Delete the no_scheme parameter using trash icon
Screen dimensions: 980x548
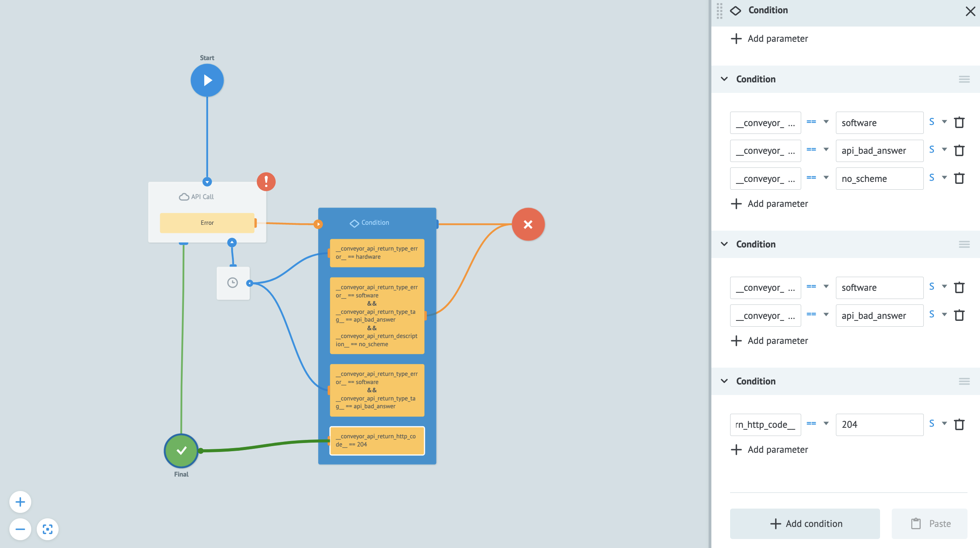[959, 178]
